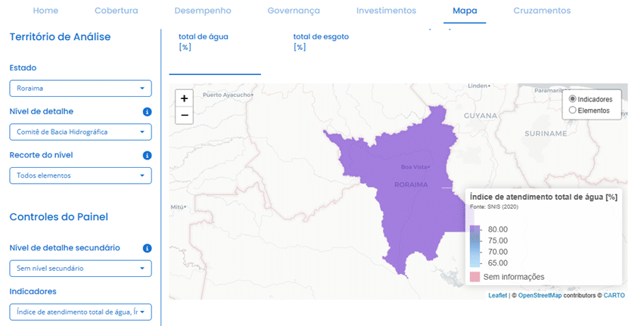This screenshot has width=644, height=326.
Task: Select the Elementos radio option
Action: tap(572, 110)
